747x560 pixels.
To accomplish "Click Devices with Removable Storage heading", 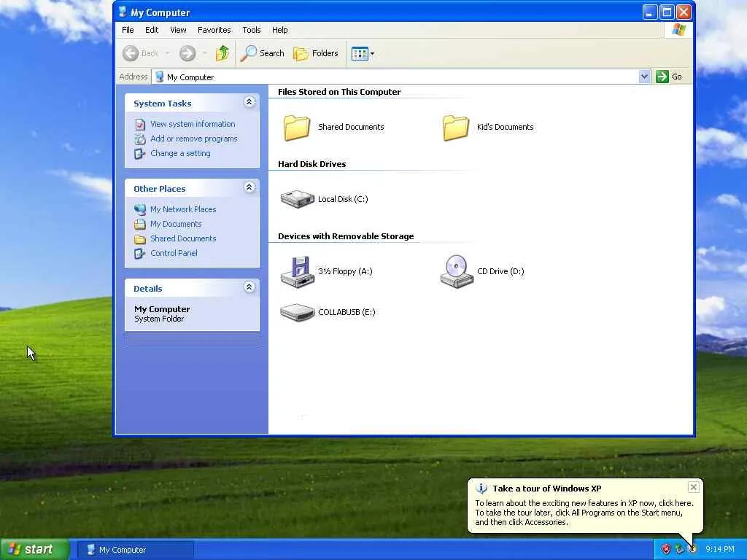I will pos(346,237).
